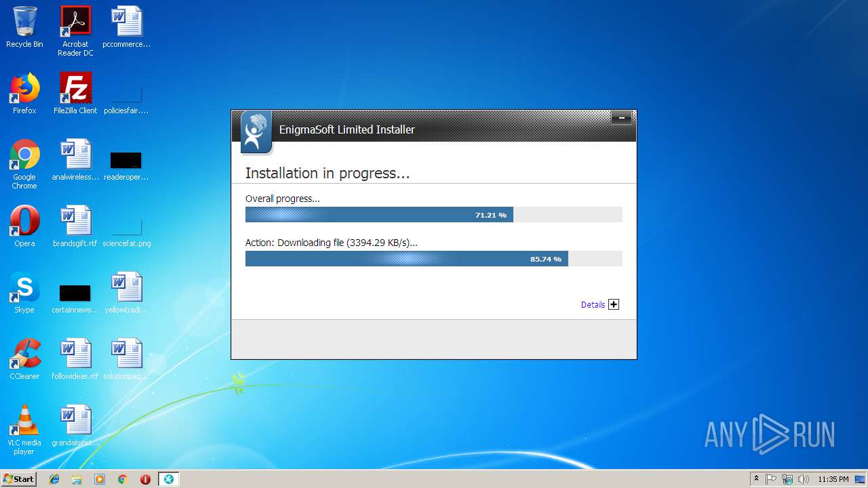This screenshot has height=488, width=868.
Task: Launch Skype from the desktop
Action: click(x=24, y=293)
